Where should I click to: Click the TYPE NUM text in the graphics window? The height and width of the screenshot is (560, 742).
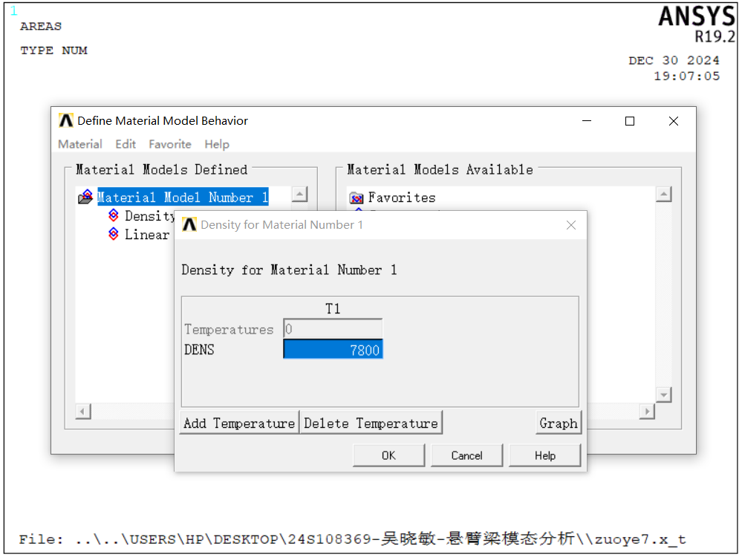click(53, 51)
